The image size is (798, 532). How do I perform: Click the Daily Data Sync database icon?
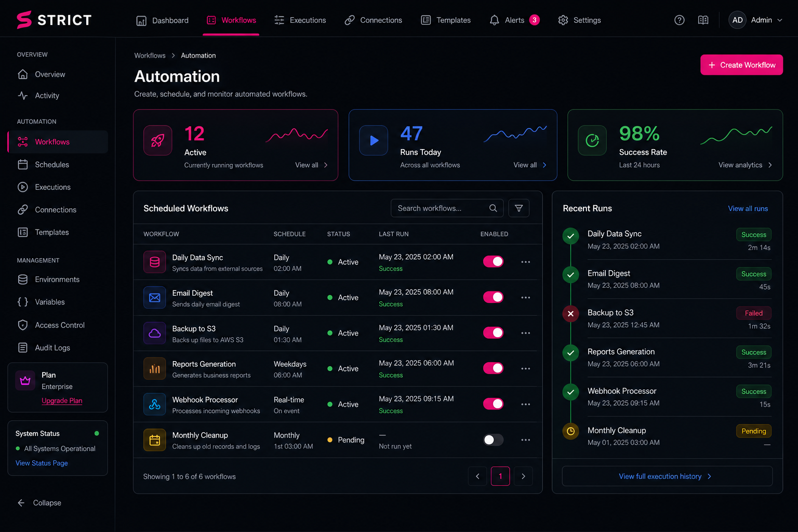click(155, 262)
